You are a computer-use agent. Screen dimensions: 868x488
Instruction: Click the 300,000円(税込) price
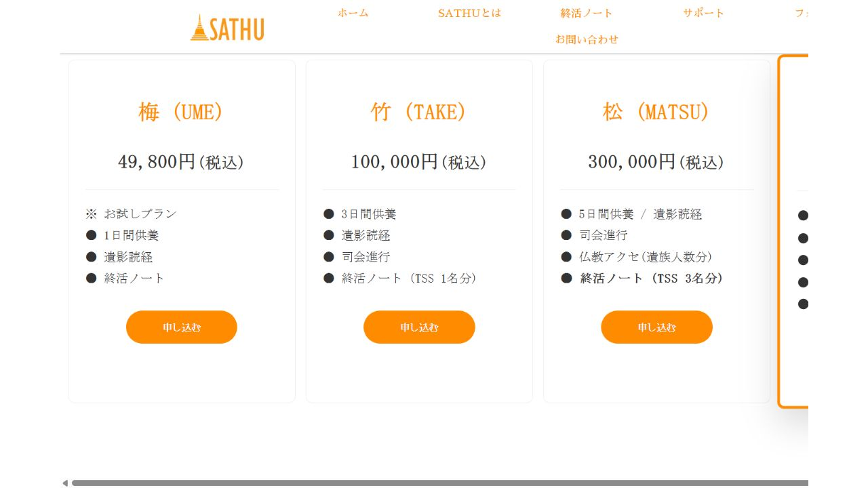[x=656, y=162]
